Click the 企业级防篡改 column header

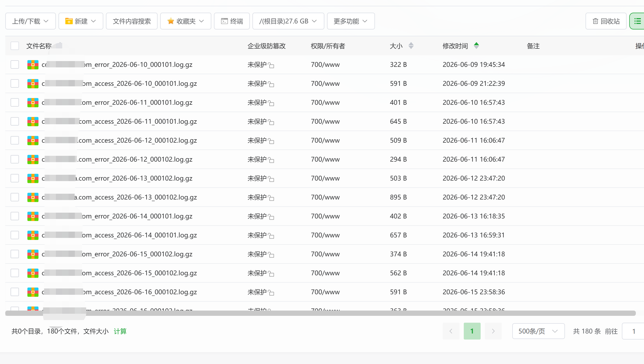(x=267, y=46)
